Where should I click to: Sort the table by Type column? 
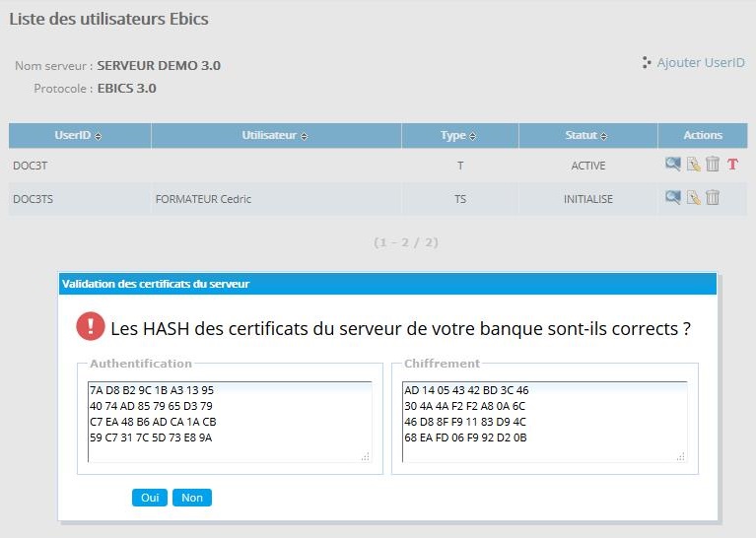[x=458, y=136]
